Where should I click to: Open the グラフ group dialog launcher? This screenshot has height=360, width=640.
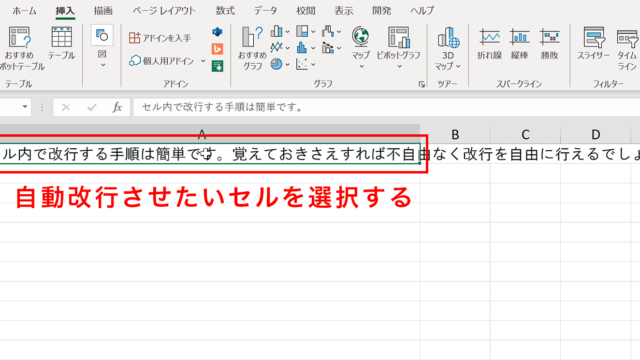coord(422,84)
